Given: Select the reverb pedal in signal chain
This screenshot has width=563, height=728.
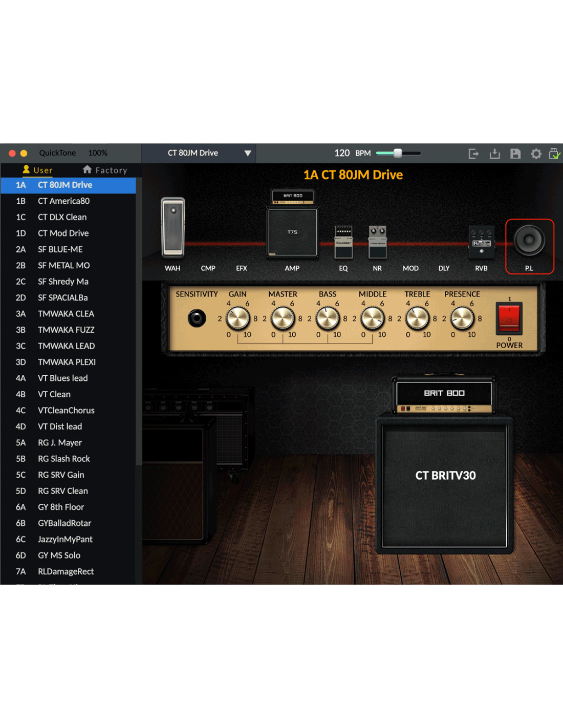Looking at the screenshot, I should (482, 241).
